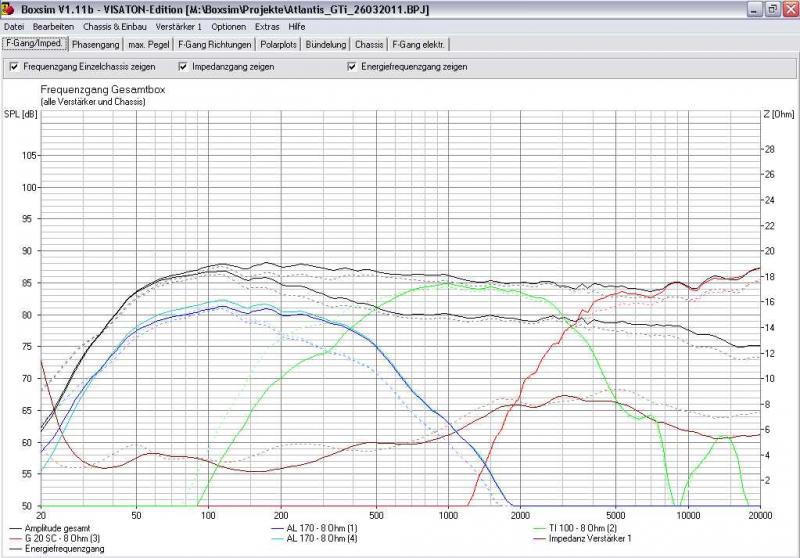Switch to the F-Gang Richtungen tab
This screenshot has width=800, height=558.
click(214, 45)
